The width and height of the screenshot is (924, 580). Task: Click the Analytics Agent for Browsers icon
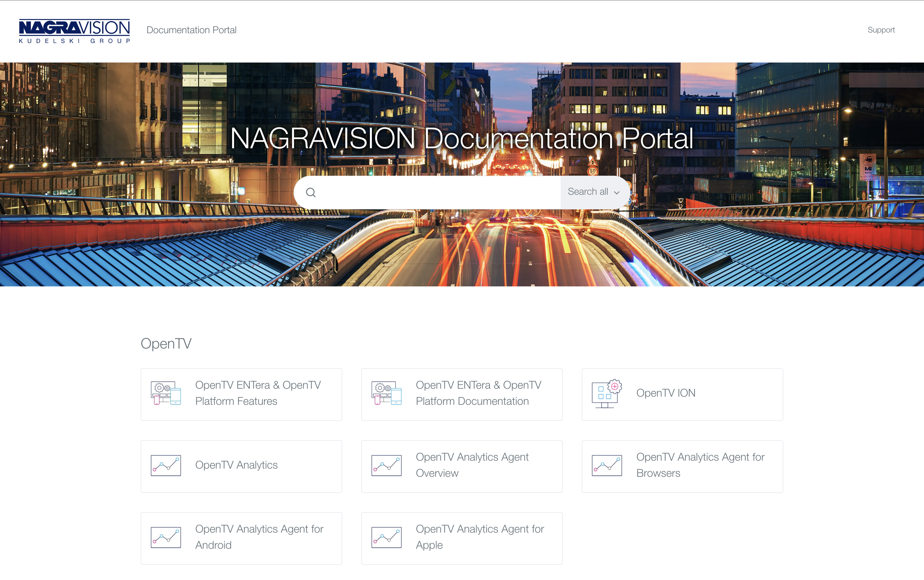click(606, 466)
